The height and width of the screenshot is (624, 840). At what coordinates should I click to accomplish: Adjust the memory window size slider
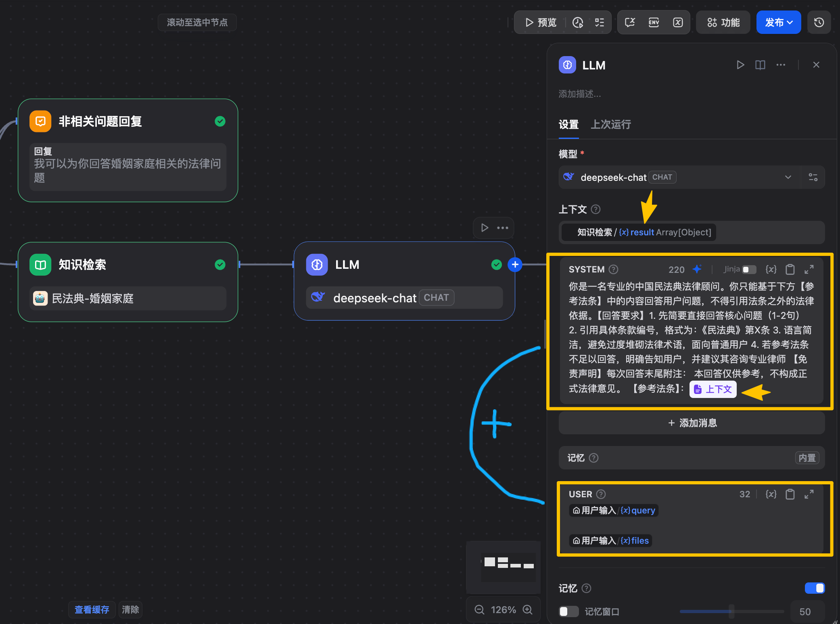(x=731, y=611)
